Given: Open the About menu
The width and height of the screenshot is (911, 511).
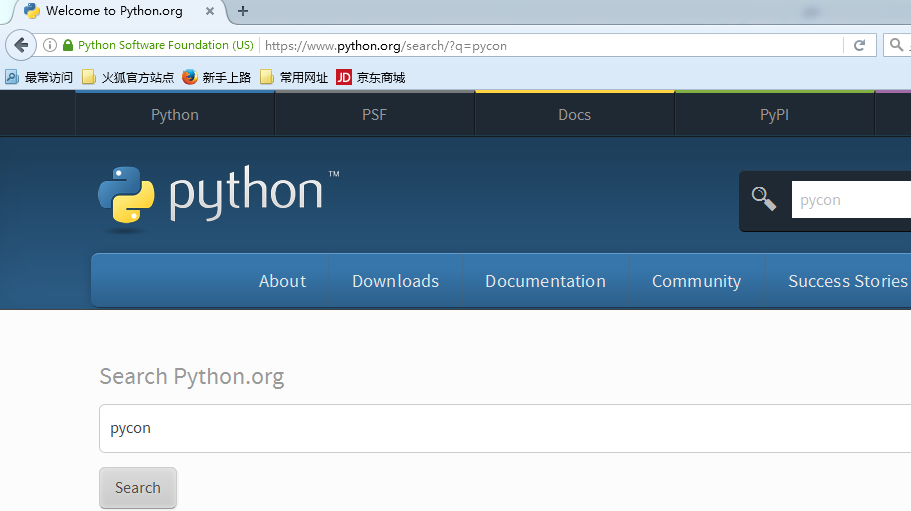Looking at the screenshot, I should click(x=282, y=281).
